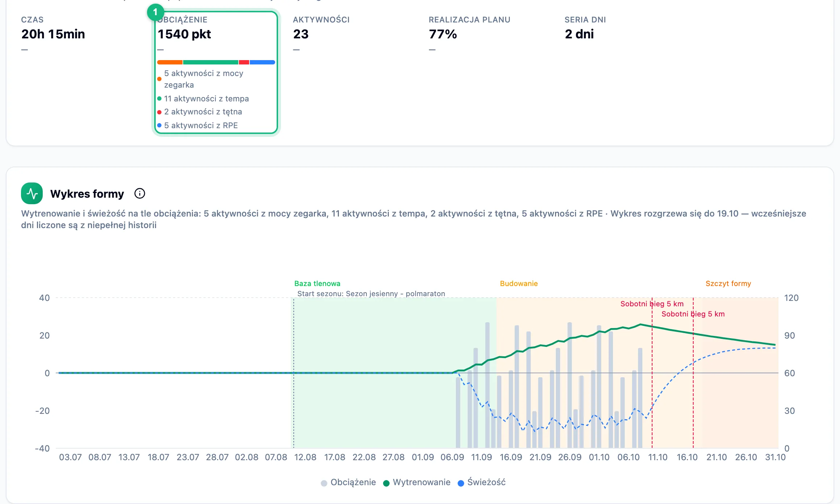Click the 12.08 date on the x-axis
Image resolution: width=840 pixels, height=504 pixels.
coord(305,457)
